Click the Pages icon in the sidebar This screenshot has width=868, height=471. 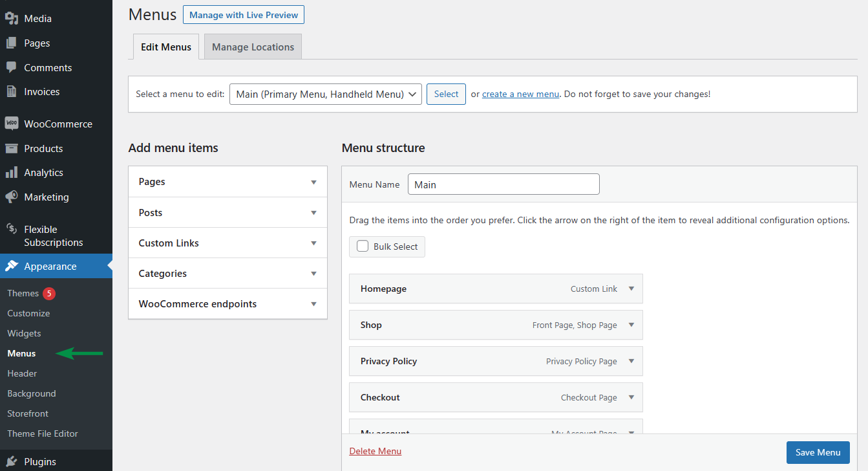coord(12,43)
